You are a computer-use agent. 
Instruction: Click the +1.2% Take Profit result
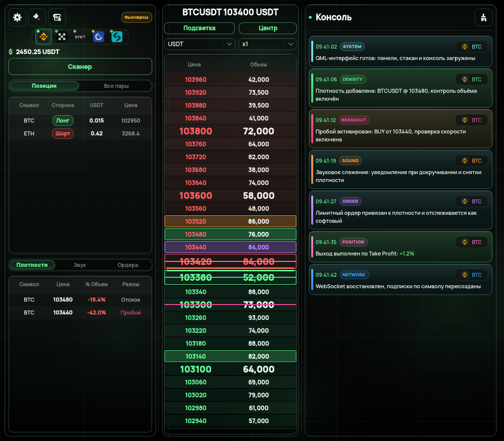[406, 254]
